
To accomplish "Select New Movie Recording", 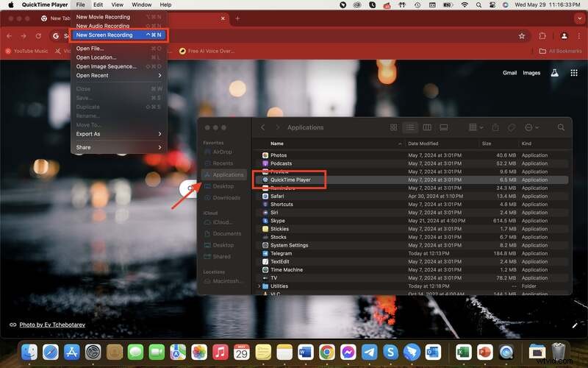I will [119, 17].
